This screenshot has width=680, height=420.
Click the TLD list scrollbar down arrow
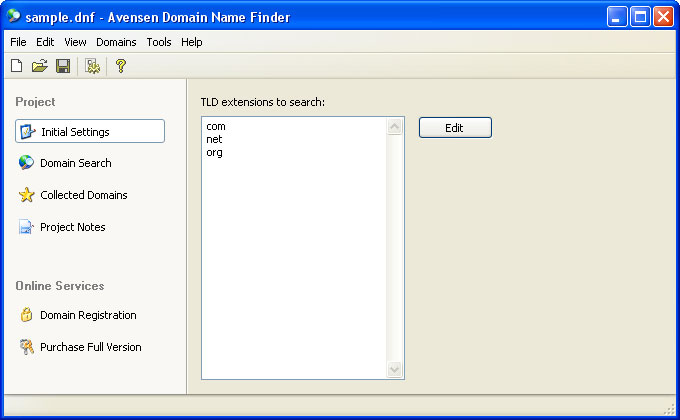pyautogui.click(x=394, y=370)
